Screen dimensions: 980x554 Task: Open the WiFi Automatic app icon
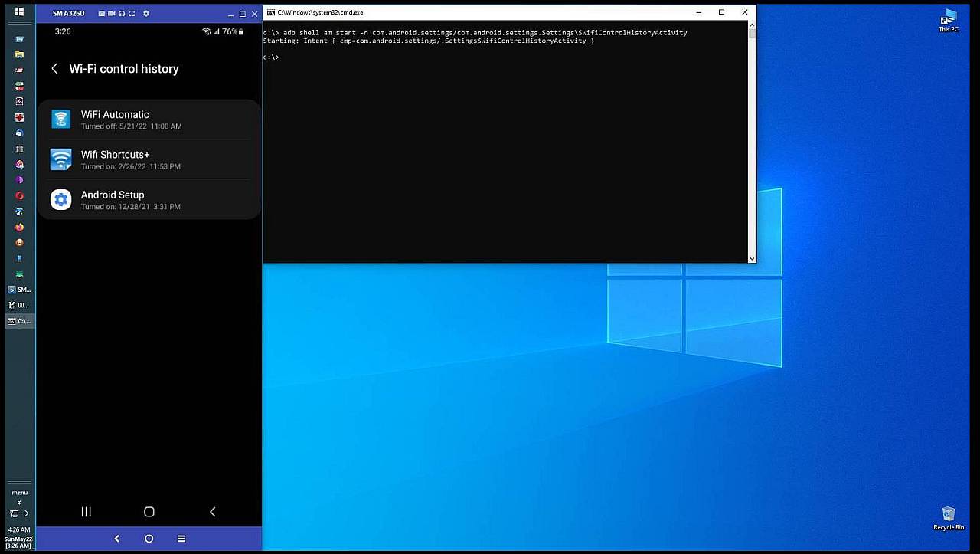click(x=61, y=119)
